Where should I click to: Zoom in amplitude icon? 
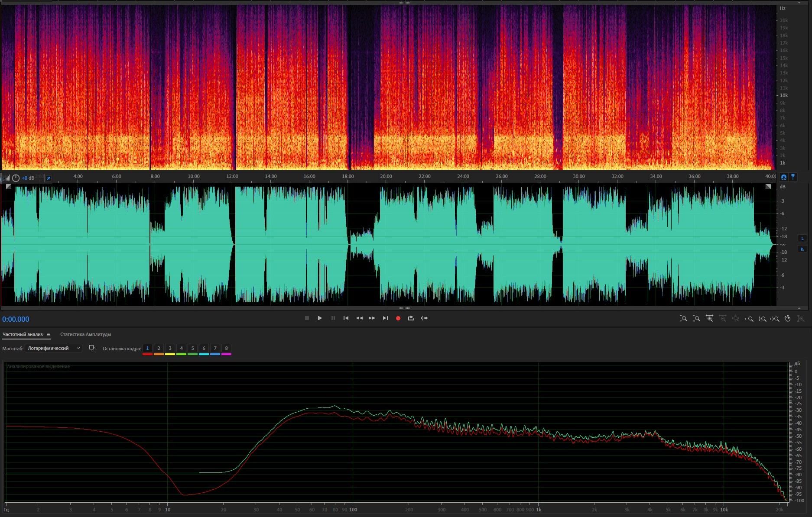pos(683,319)
